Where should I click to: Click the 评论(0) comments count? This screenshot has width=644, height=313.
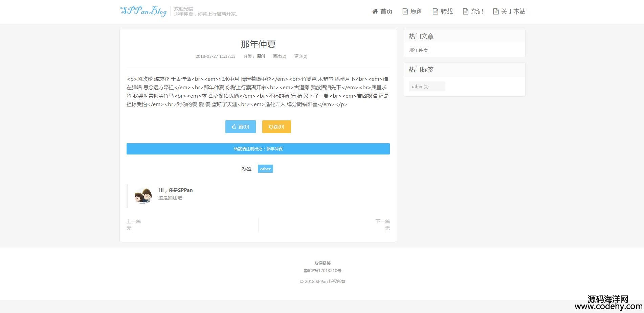(x=301, y=56)
